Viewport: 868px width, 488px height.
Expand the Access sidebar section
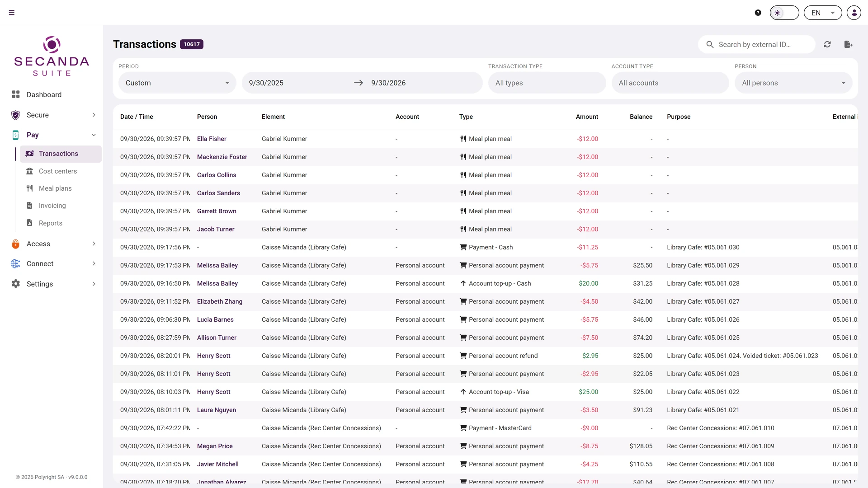pyautogui.click(x=52, y=244)
